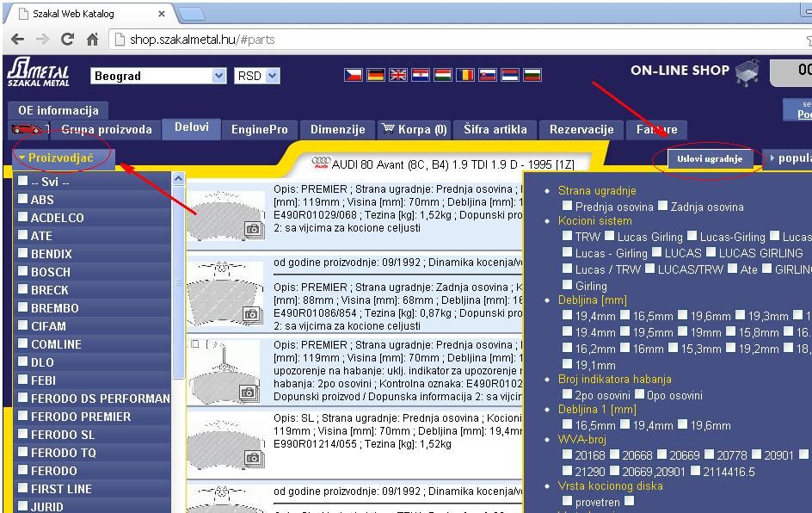Switch language with the Bulgarian flag

(x=532, y=75)
